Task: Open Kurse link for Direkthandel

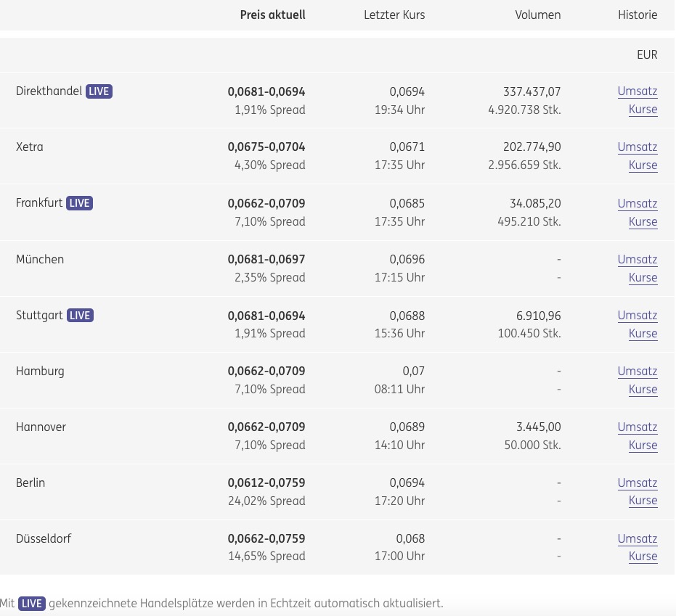Action: point(643,110)
